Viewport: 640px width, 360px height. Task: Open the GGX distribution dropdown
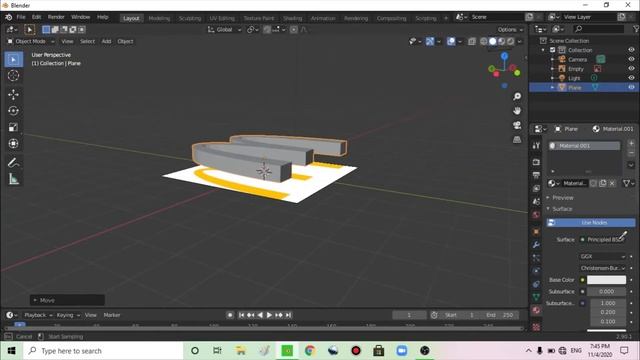[602, 256]
